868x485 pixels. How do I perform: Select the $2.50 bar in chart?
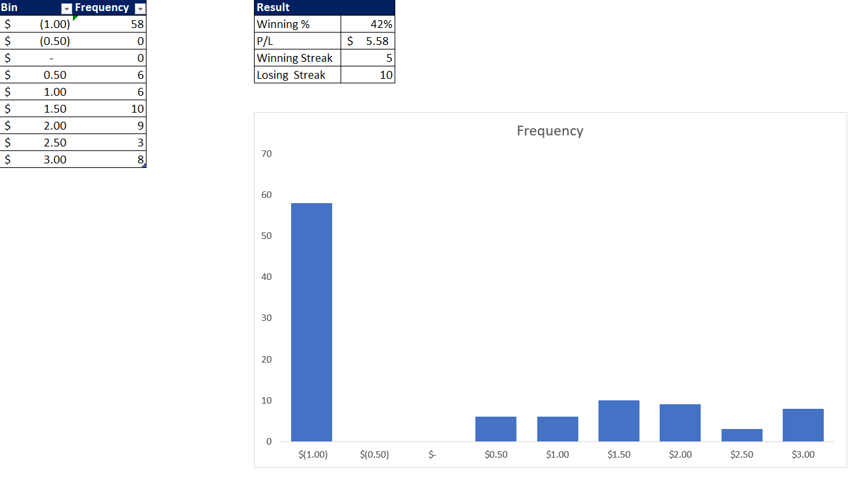point(742,435)
